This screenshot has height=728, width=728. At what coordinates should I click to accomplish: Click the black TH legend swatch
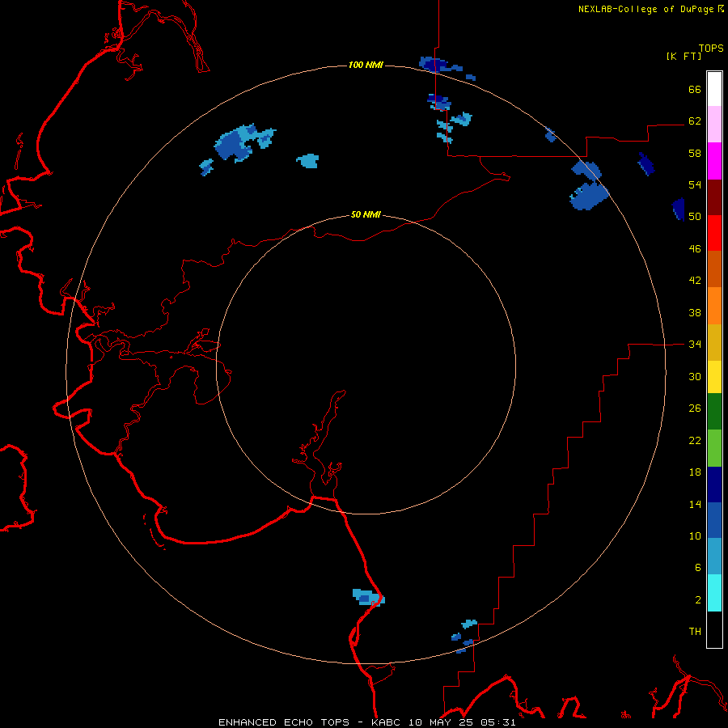[x=714, y=629]
